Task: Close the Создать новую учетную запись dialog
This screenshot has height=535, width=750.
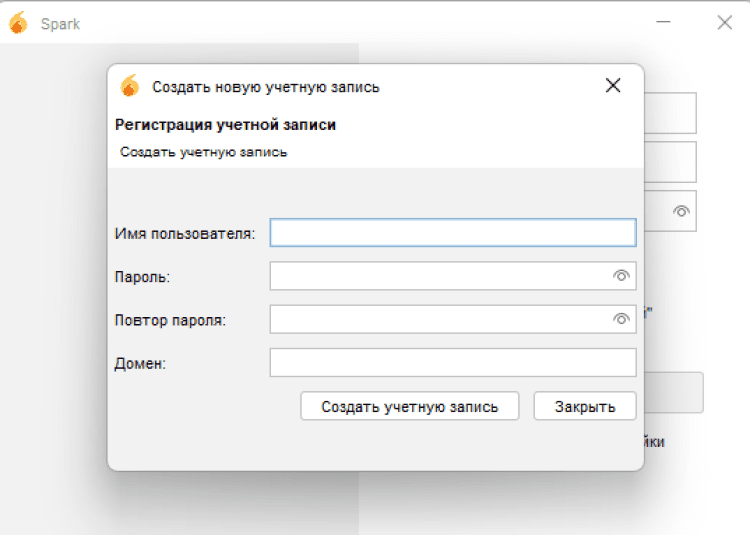Action: 613,86
